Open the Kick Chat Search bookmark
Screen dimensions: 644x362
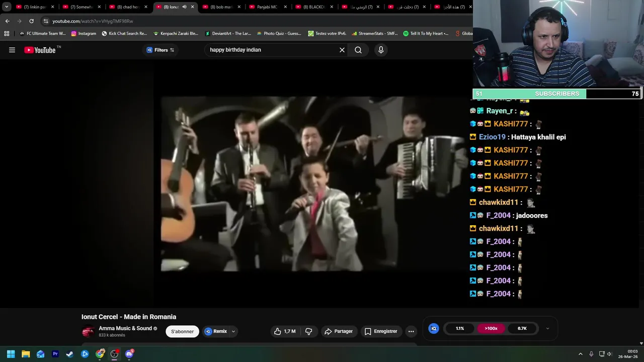pyautogui.click(x=124, y=34)
